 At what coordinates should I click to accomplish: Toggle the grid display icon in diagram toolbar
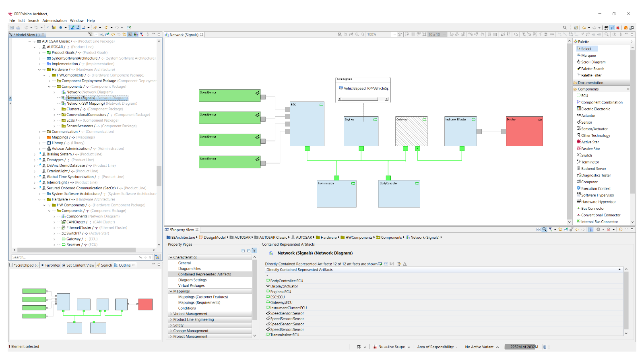pos(413,35)
